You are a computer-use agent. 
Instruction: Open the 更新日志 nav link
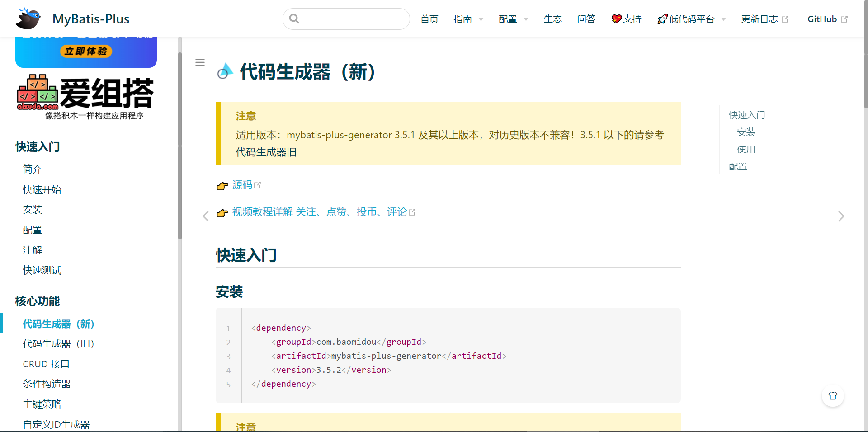tap(765, 19)
